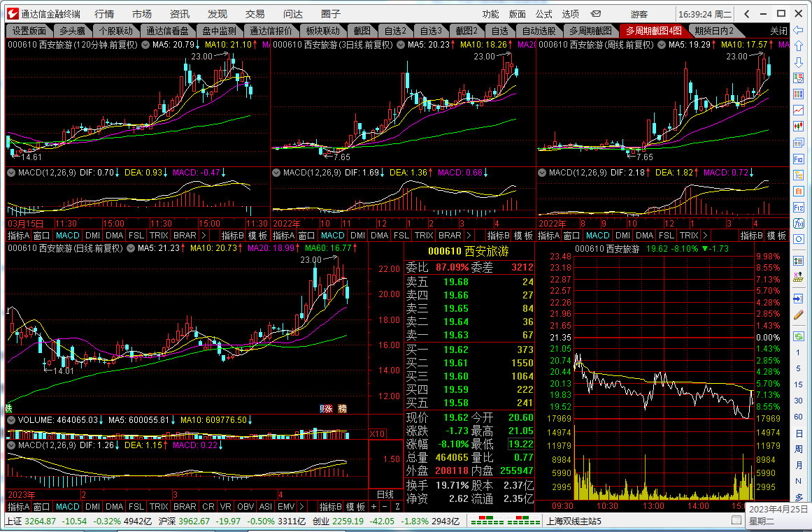Expand dropdown beside 120分钟 chart title
Screen dimensions: 812x532
coord(145,45)
